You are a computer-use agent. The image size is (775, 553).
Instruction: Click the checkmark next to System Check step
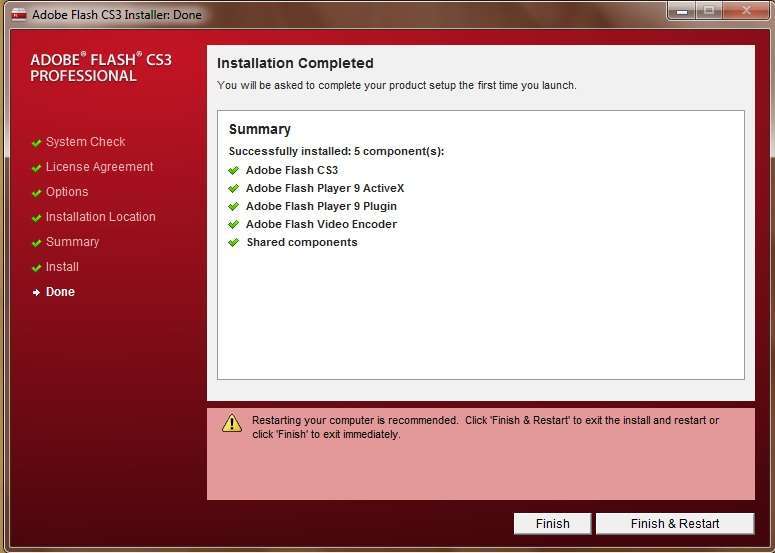(36, 143)
